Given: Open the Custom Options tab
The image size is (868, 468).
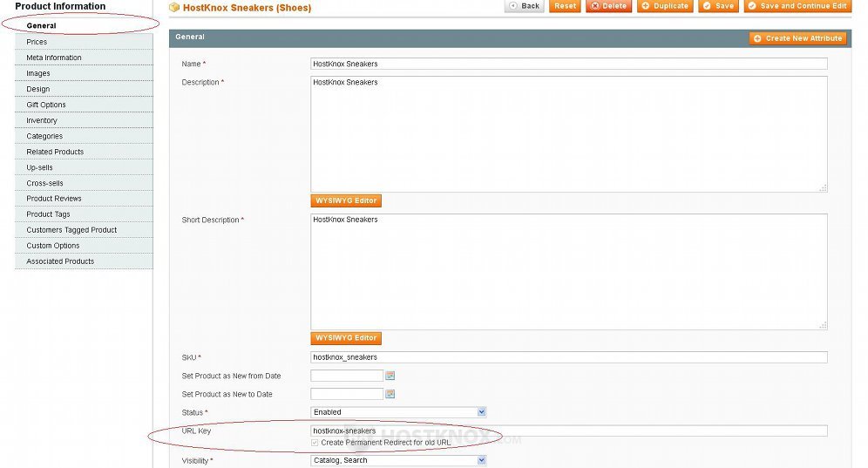Looking at the screenshot, I should click(x=84, y=246).
